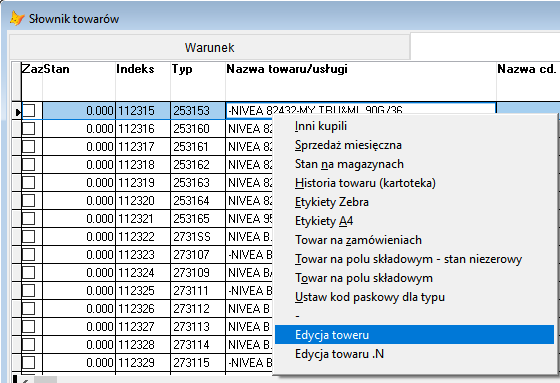Click the product name field of row 112315
The height and width of the screenshot is (383, 560).
(361, 110)
